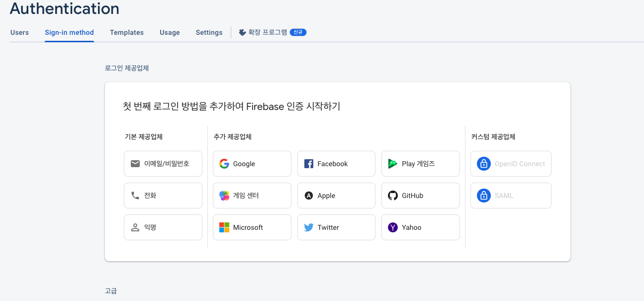Add the Yahoo sign-in provider
The width and height of the screenshot is (644, 301).
pyautogui.click(x=421, y=227)
